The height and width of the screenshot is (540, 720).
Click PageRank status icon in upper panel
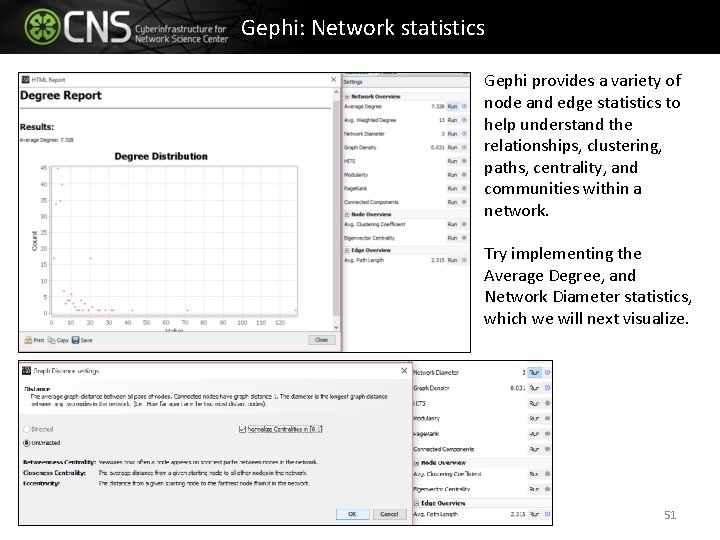tap(464, 189)
